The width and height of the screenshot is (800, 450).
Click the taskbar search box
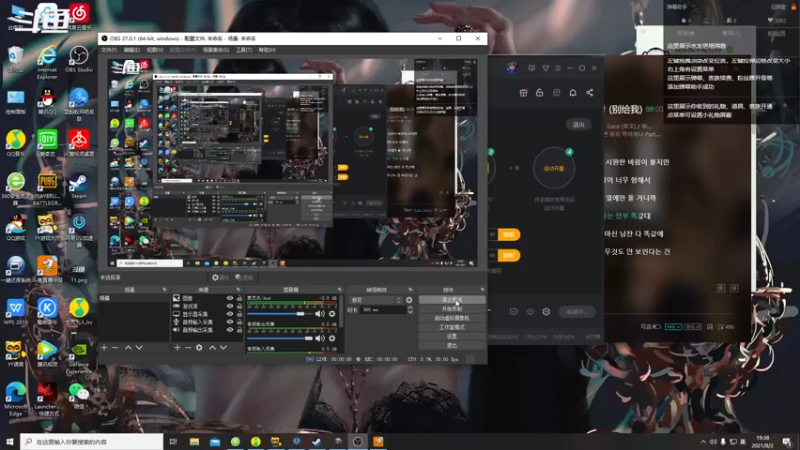pyautogui.click(x=92, y=441)
